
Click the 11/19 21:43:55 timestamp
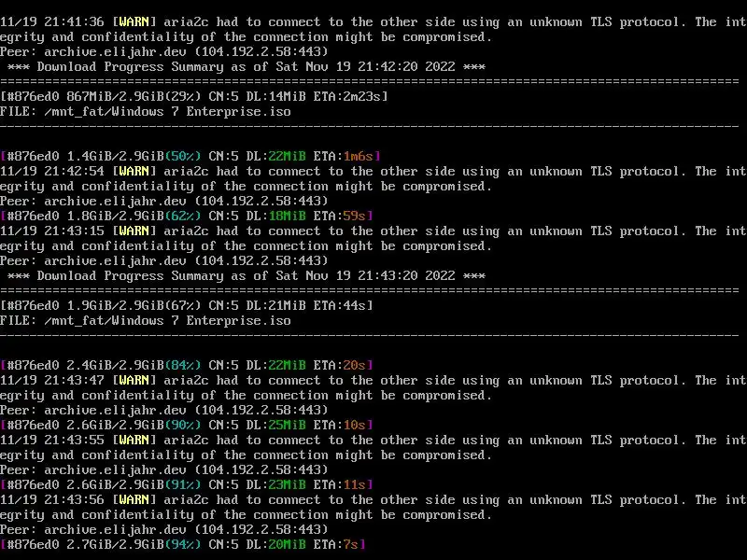pos(52,440)
